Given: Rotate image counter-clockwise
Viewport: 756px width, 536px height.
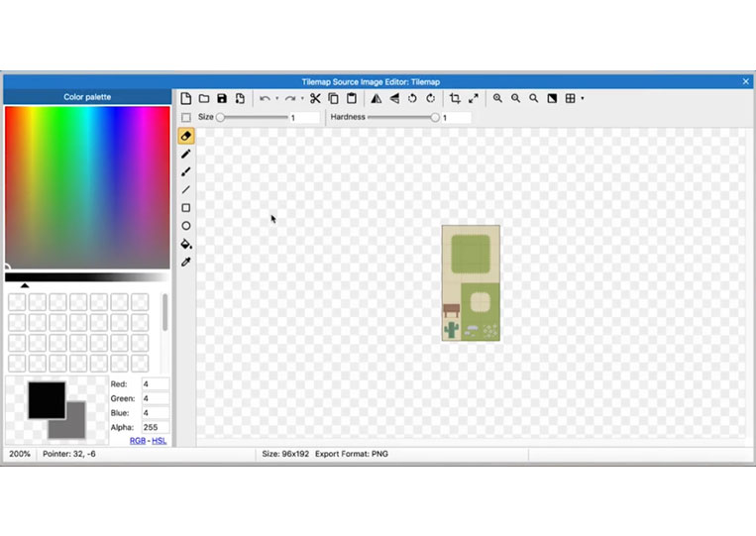Looking at the screenshot, I should click(x=412, y=99).
